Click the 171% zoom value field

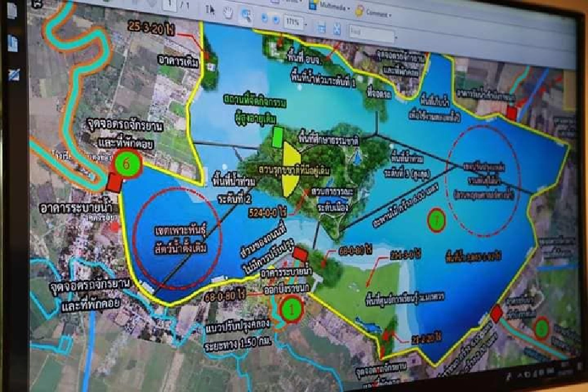click(293, 23)
